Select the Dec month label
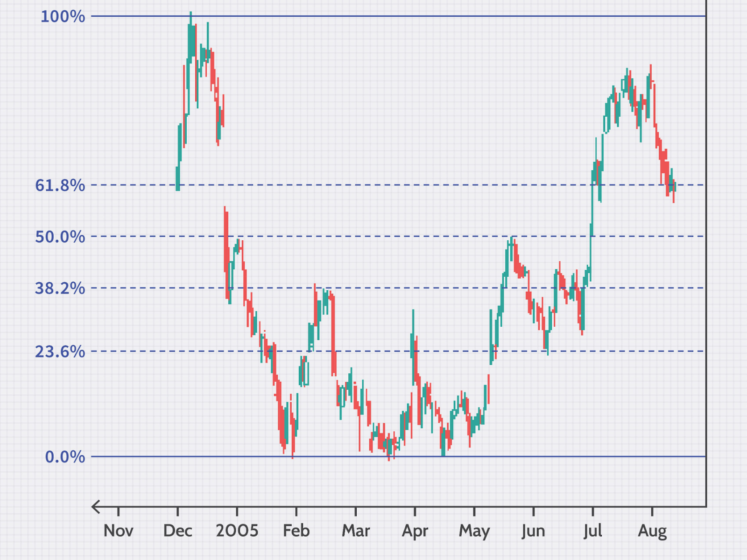This screenshot has width=747, height=560. [177, 531]
